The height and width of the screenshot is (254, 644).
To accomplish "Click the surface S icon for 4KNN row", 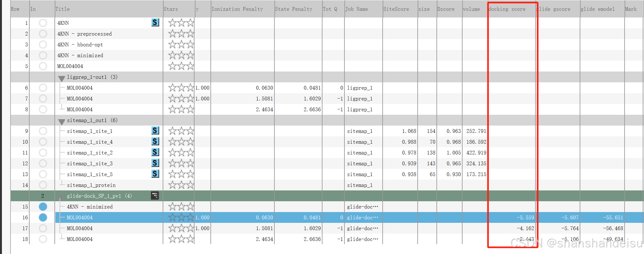I will (155, 23).
